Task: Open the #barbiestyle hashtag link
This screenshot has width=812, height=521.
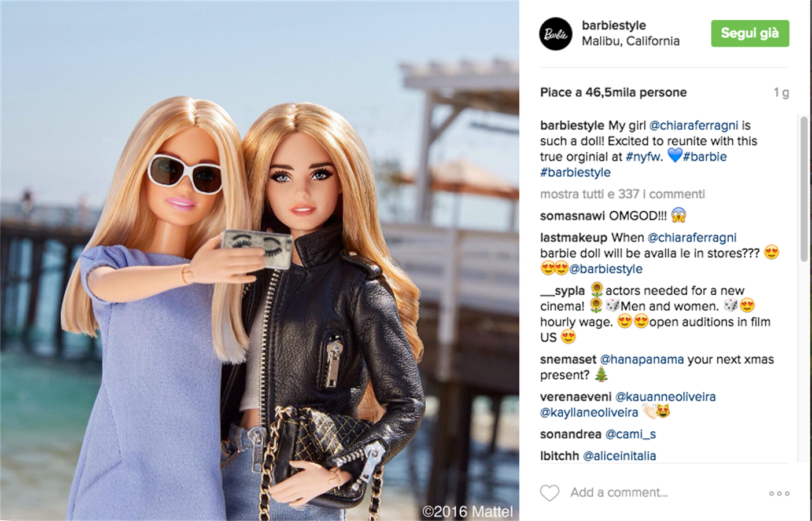Action: coord(575,173)
